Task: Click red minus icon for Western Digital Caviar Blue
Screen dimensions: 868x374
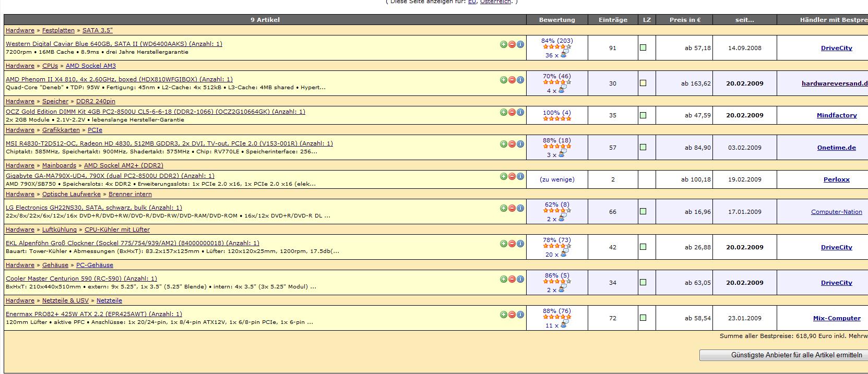Action: [512, 44]
